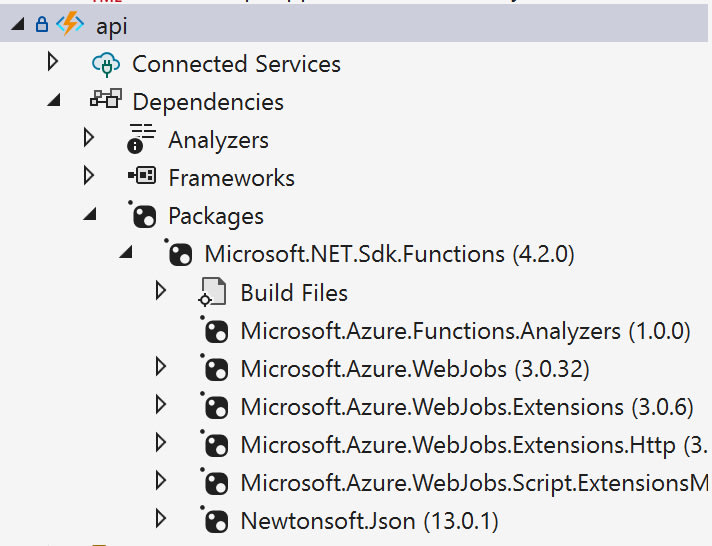Expand the Connected Services node
Viewport: 712px width, 546px height.
53,64
